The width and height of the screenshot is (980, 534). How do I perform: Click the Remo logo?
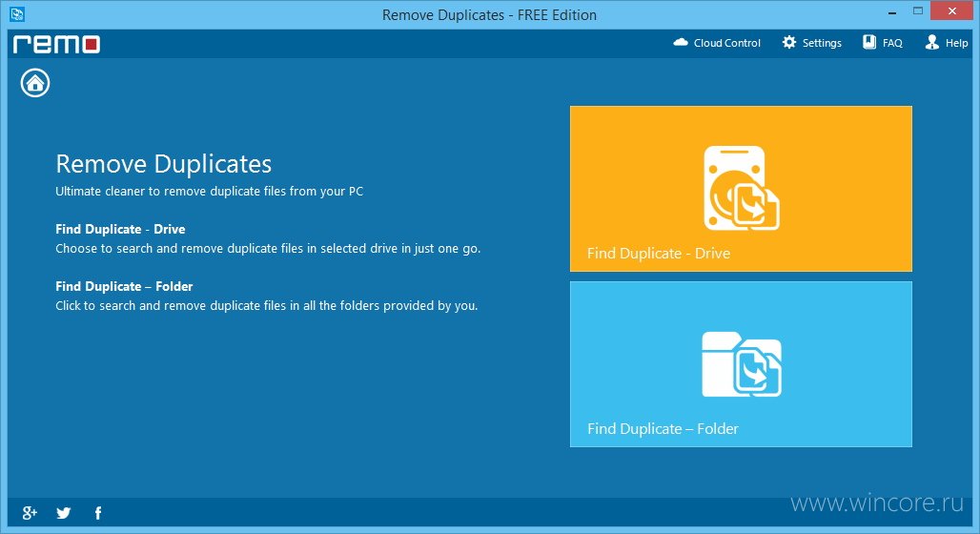pos(56,44)
